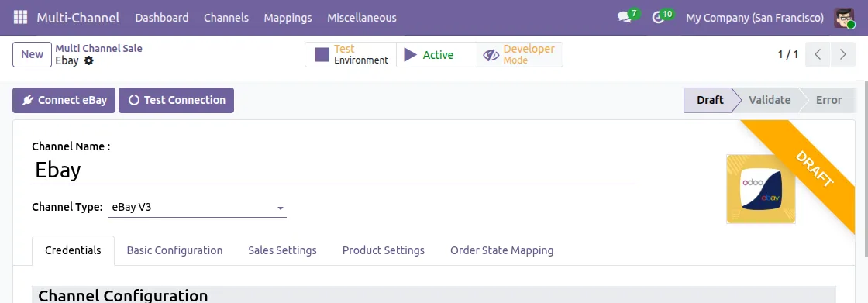Click the eBay channel logo image

[760, 189]
